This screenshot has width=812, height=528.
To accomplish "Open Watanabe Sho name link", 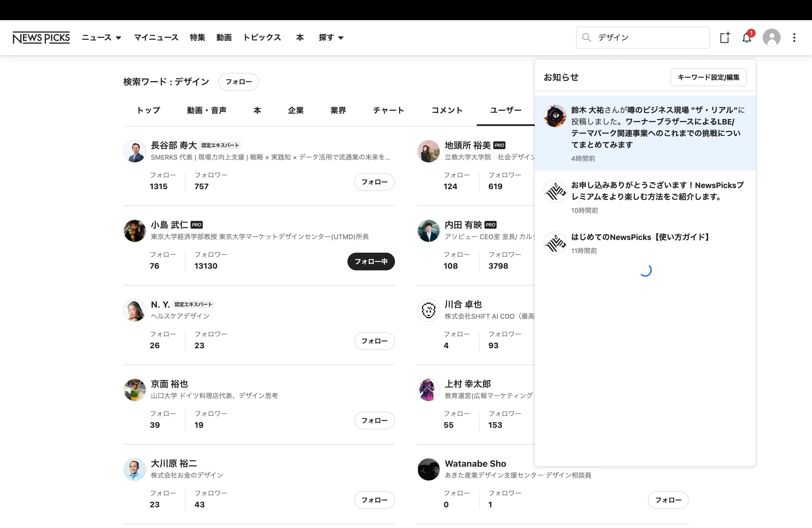I will 475,464.
